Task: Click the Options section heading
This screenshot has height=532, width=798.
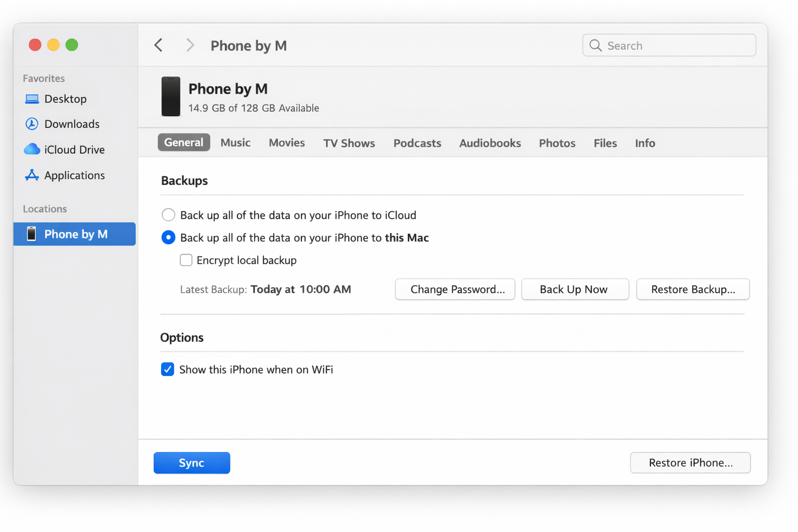Action: click(182, 337)
